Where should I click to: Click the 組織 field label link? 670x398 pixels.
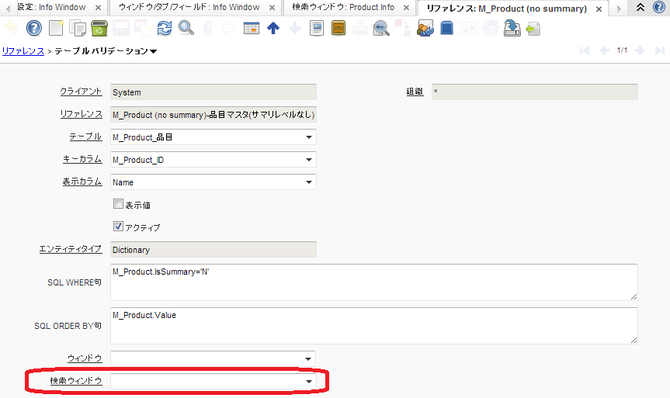[414, 91]
